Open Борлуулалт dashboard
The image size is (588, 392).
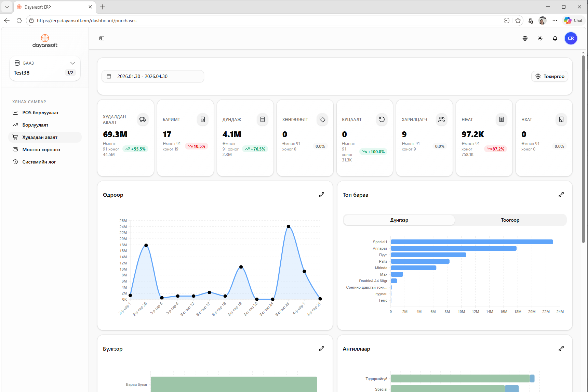(45, 125)
